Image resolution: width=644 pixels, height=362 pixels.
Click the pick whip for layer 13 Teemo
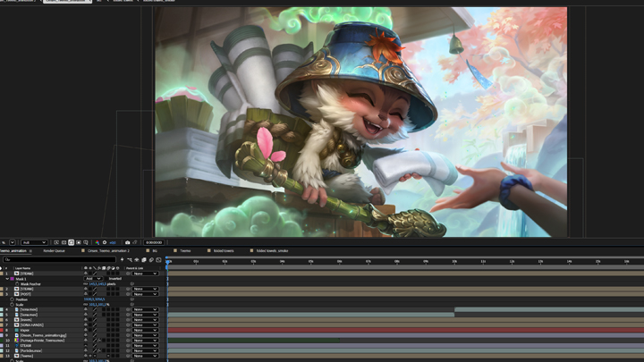[128, 356]
